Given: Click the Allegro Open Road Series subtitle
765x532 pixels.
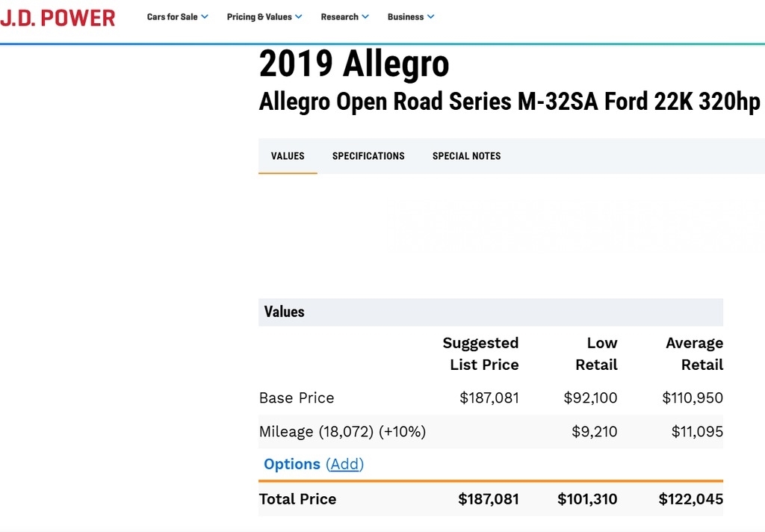Looking at the screenshot, I should (509, 102).
